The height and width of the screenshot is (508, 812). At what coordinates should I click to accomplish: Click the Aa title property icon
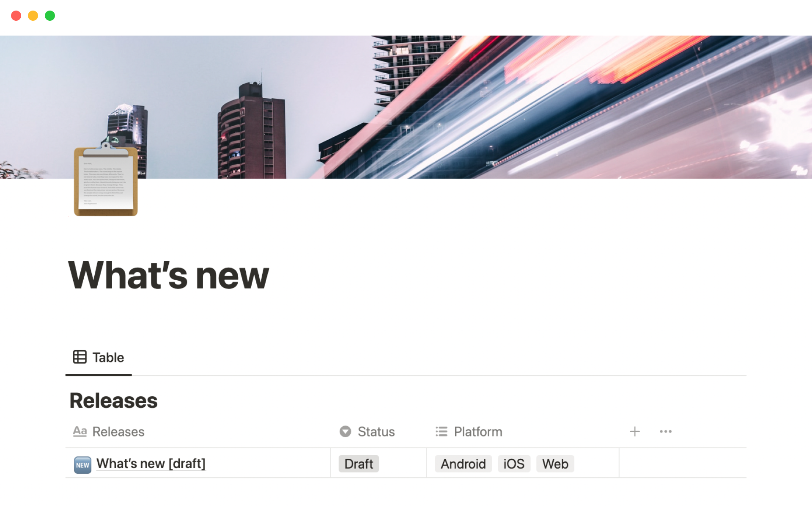pyautogui.click(x=80, y=431)
